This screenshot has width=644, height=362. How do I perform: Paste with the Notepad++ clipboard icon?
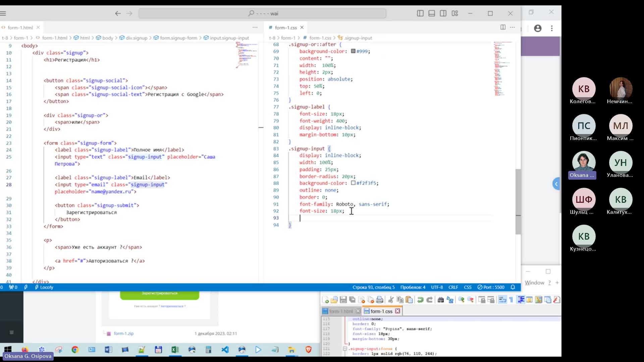(x=409, y=300)
